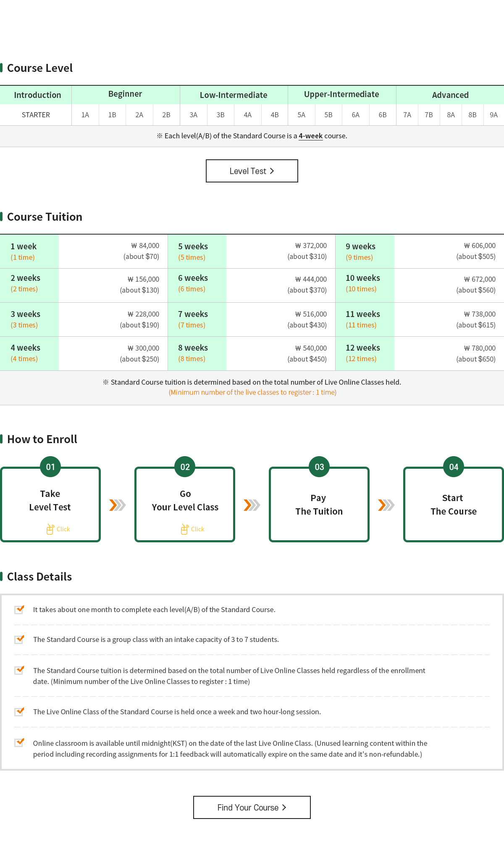Click the 7A level cell
Image resolution: width=504 pixels, height=861 pixels.
pos(407,115)
